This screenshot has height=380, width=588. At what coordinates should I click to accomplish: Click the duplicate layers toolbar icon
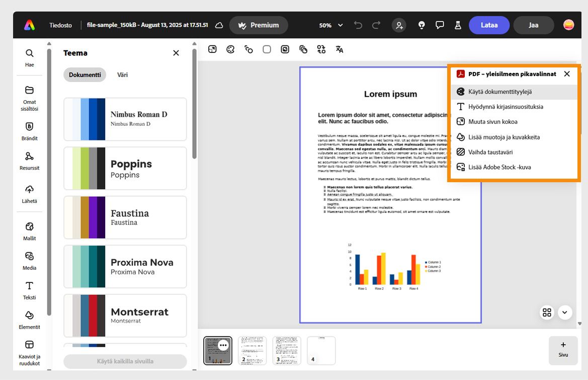click(303, 49)
